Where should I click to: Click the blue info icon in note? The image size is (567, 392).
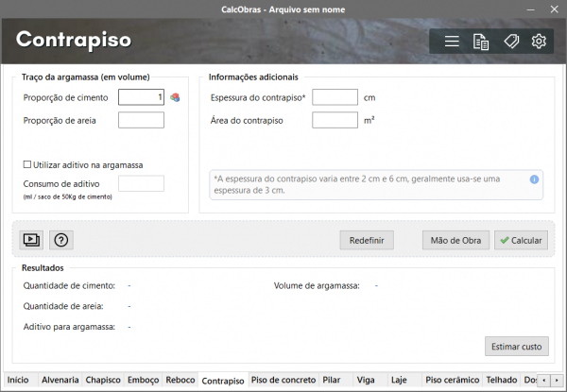(x=534, y=179)
